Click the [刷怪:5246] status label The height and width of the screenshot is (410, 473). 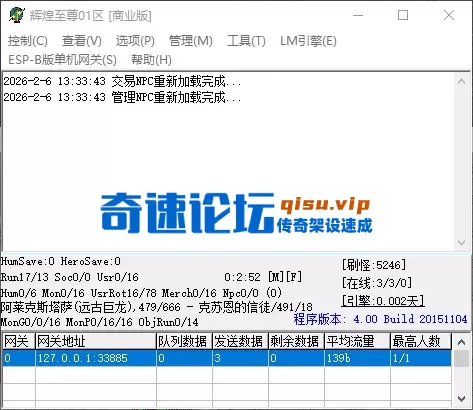click(x=374, y=265)
